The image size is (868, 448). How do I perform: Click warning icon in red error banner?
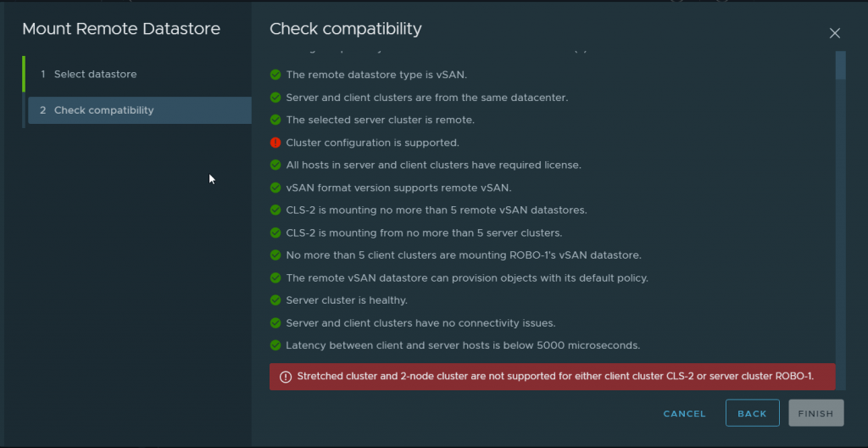(285, 377)
